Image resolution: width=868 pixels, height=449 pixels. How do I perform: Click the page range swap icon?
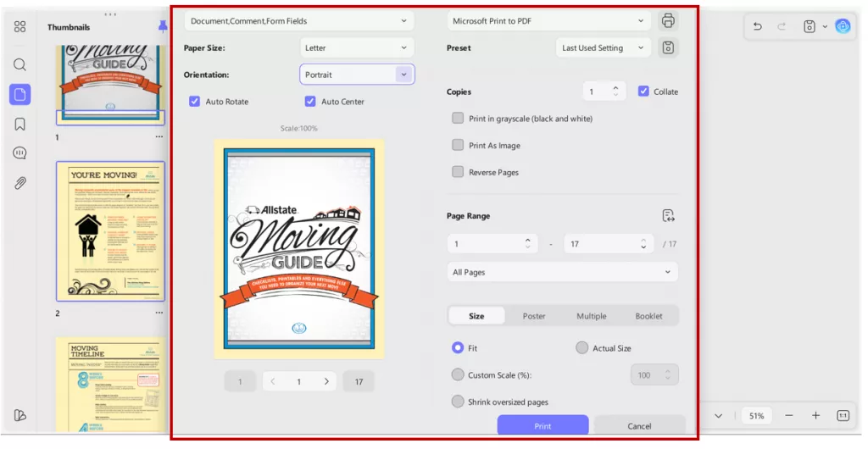[668, 216]
